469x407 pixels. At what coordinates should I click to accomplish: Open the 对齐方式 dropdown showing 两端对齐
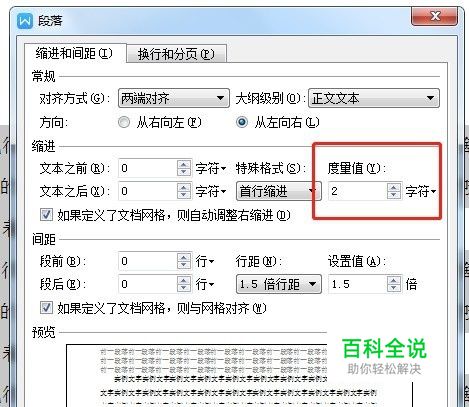(174, 98)
